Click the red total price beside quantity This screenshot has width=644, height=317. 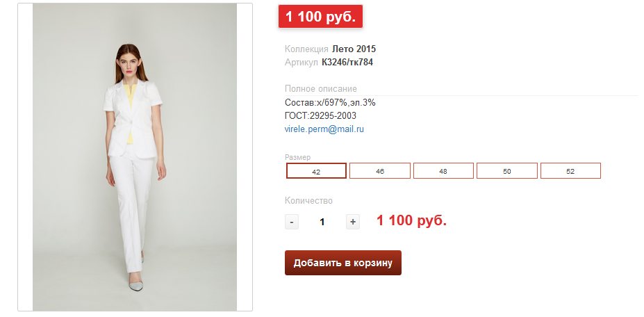[x=411, y=221]
